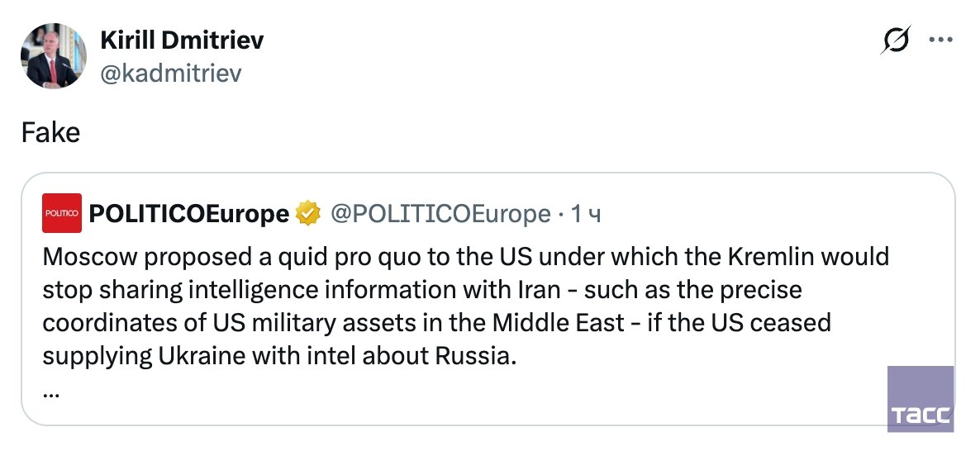Open the three-dot more options menu
The height and width of the screenshot is (451, 980).
(x=941, y=40)
